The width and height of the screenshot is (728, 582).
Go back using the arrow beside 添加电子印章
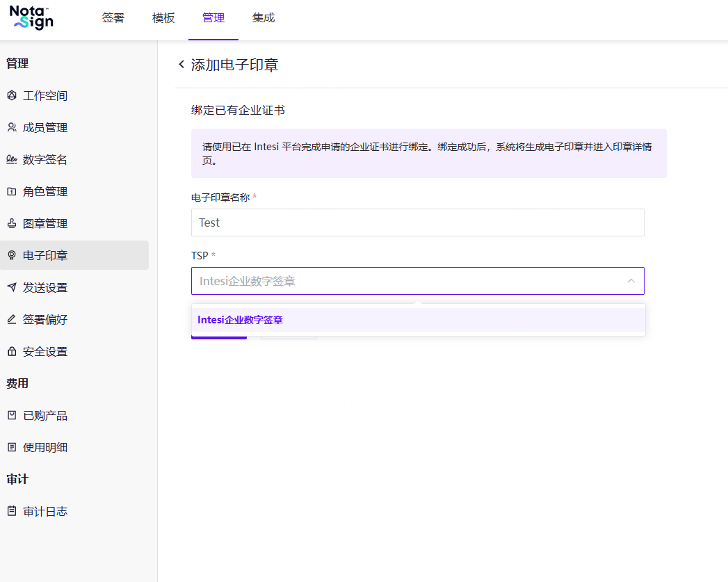181,65
